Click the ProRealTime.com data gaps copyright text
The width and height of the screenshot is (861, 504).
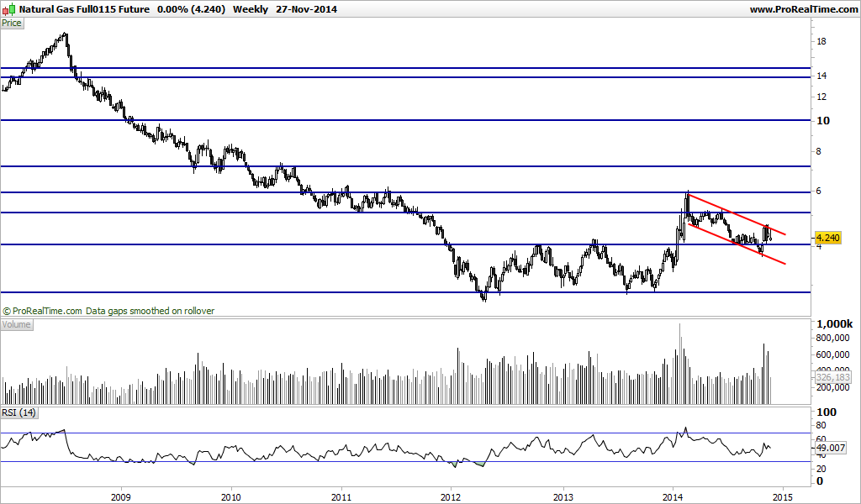[x=108, y=311]
